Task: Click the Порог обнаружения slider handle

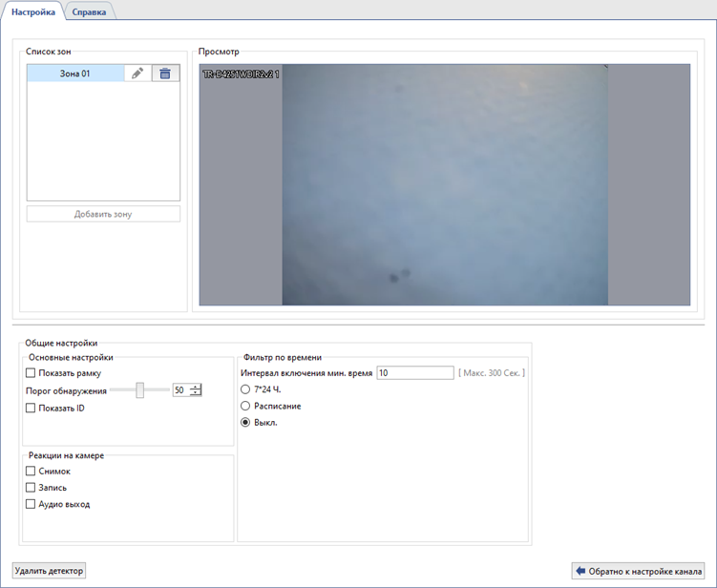Action: 139,390
